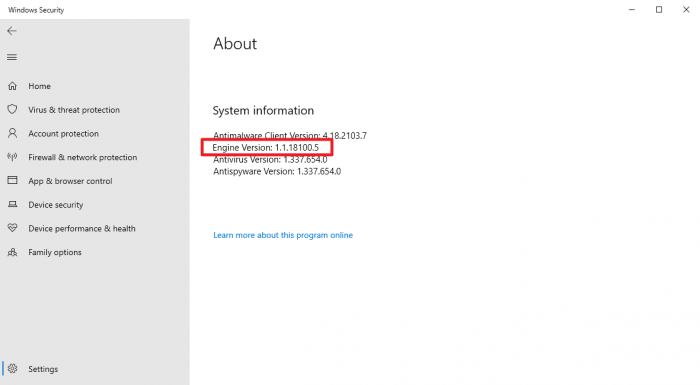Click the App & browser window icon
The image size is (700, 385).
tap(12, 180)
